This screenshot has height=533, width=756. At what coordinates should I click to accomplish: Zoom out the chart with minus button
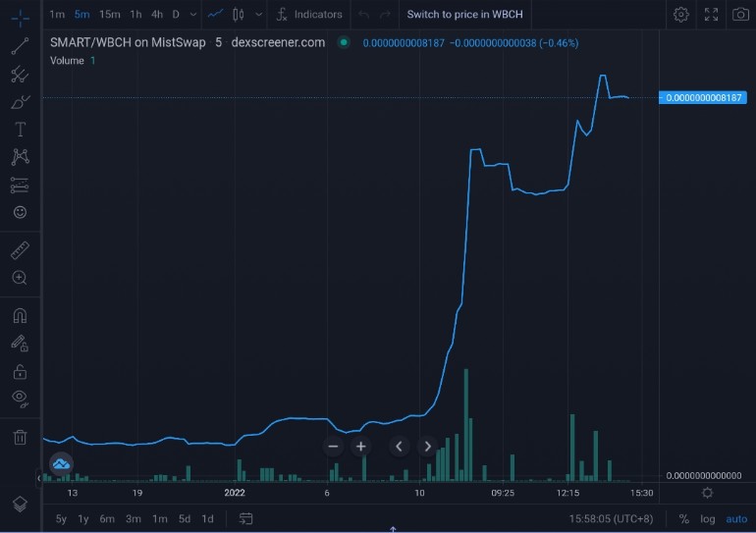[x=333, y=447]
